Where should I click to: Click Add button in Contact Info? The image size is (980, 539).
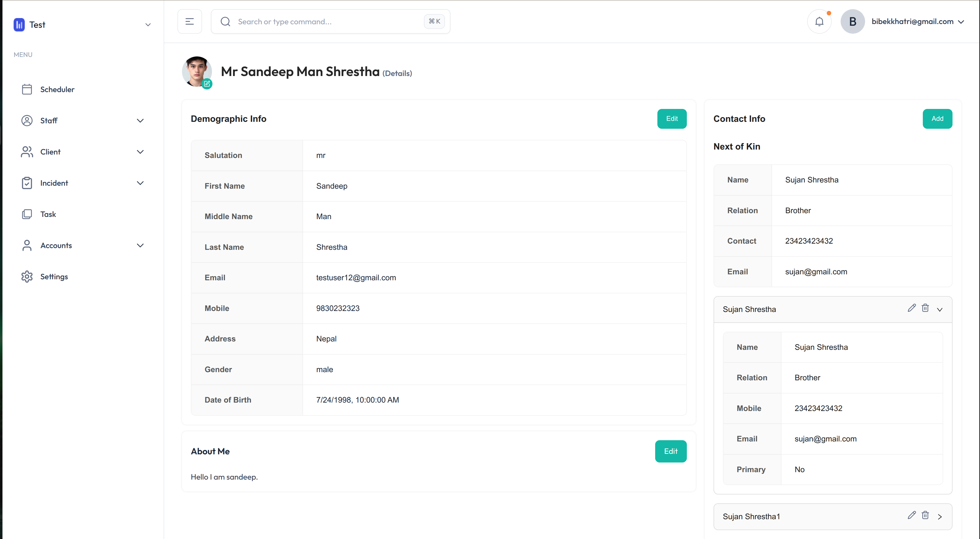tap(937, 119)
